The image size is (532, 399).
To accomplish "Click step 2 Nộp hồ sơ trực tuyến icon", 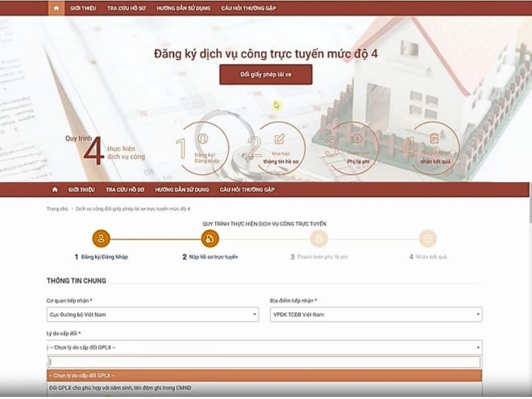I will pyautogui.click(x=210, y=238).
